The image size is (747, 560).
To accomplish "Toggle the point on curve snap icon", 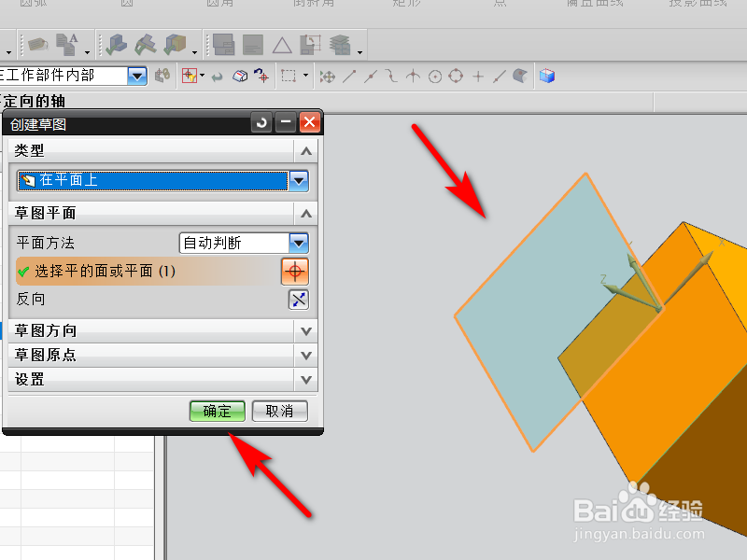I will [x=499, y=77].
